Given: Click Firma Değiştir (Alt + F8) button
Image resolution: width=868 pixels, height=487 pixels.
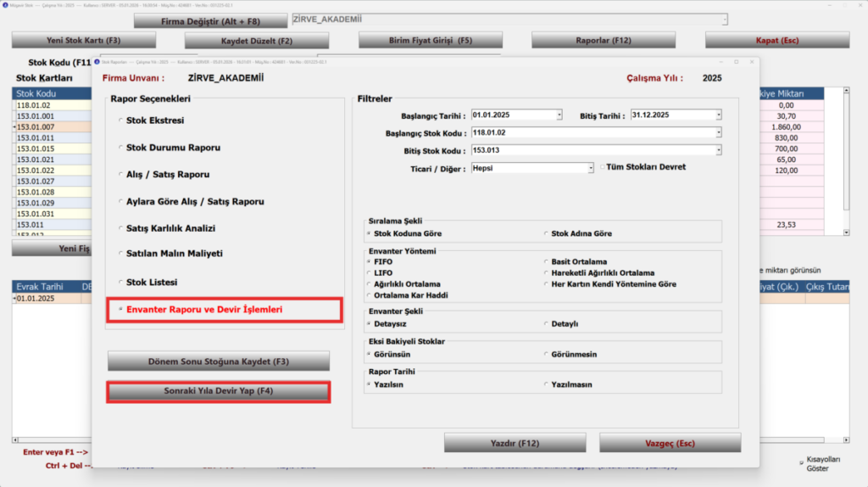Looking at the screenshot, I should pyautogui.click(x=210, y=21).
